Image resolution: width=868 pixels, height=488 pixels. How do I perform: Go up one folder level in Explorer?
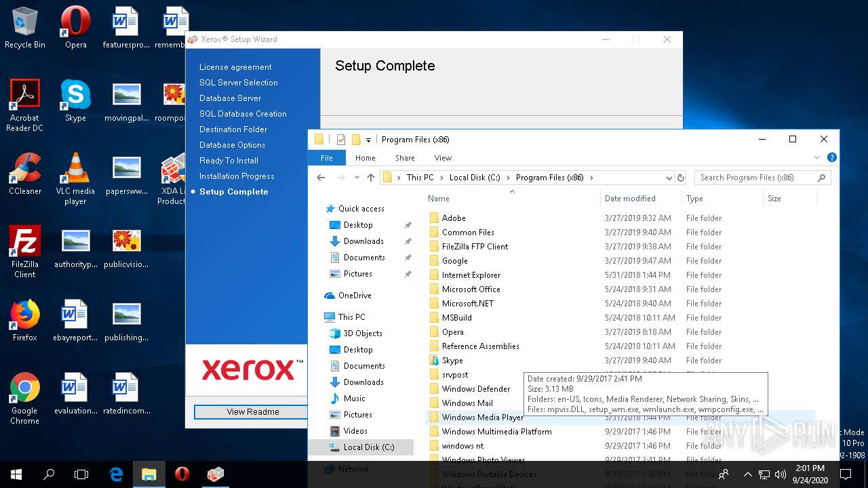pyautogui.click(x=370, y=178)
